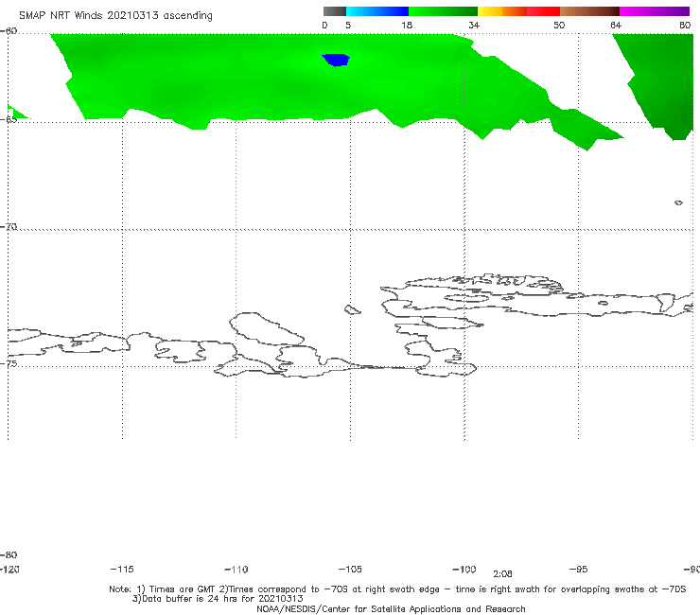700x615 pixels.
Task: Click the small blue low-wind patch
Action: [336, 60]
